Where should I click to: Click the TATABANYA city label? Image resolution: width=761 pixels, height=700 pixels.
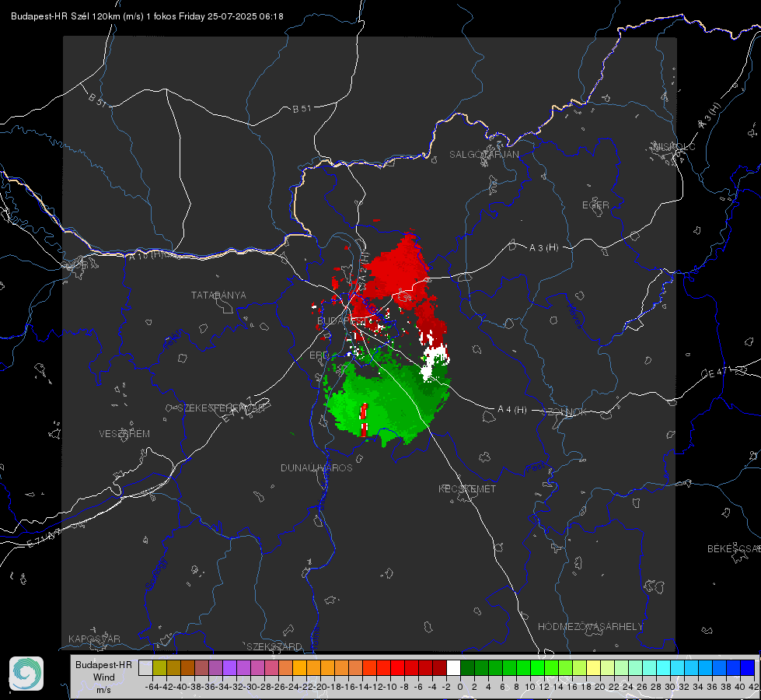point(218,296)
